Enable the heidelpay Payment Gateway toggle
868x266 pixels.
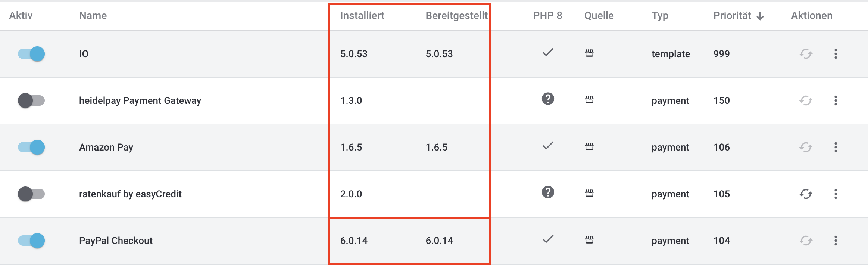(31, 100)
